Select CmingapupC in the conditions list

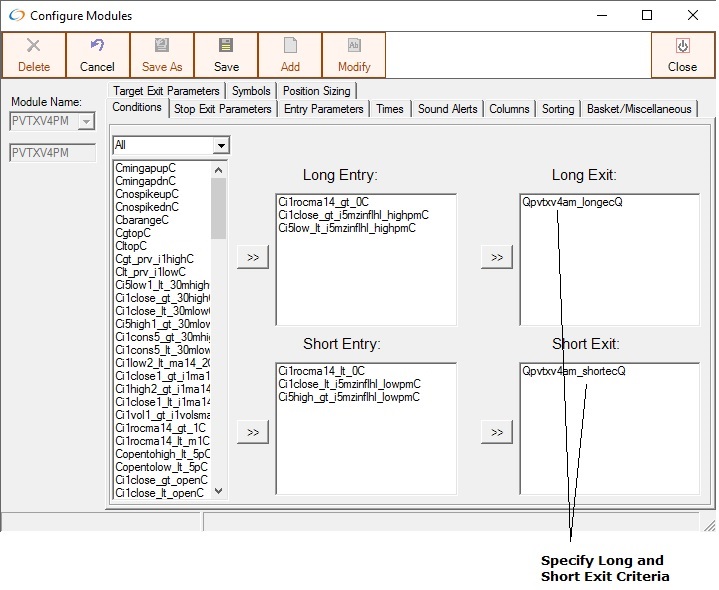tap(146, 168)
